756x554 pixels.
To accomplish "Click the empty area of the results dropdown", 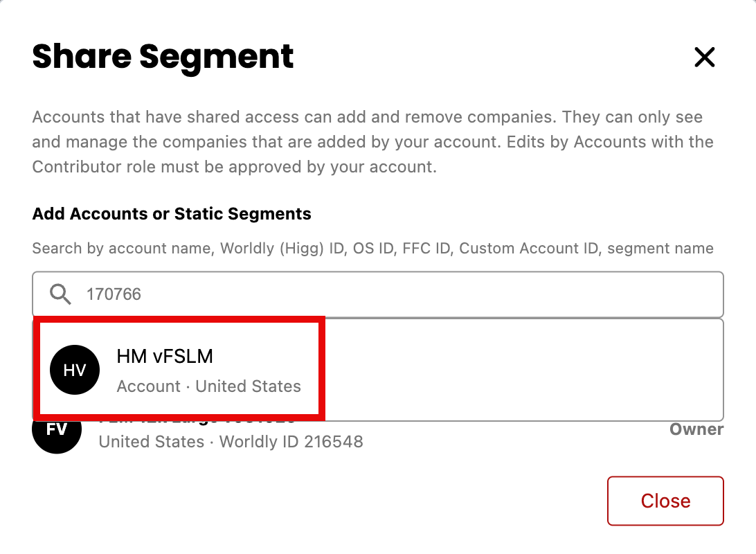I will pyautogui.click(x=523, y=370).
